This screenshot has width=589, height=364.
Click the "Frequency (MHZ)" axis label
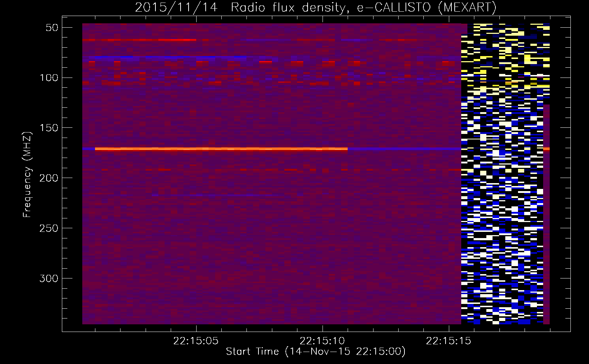27,174
